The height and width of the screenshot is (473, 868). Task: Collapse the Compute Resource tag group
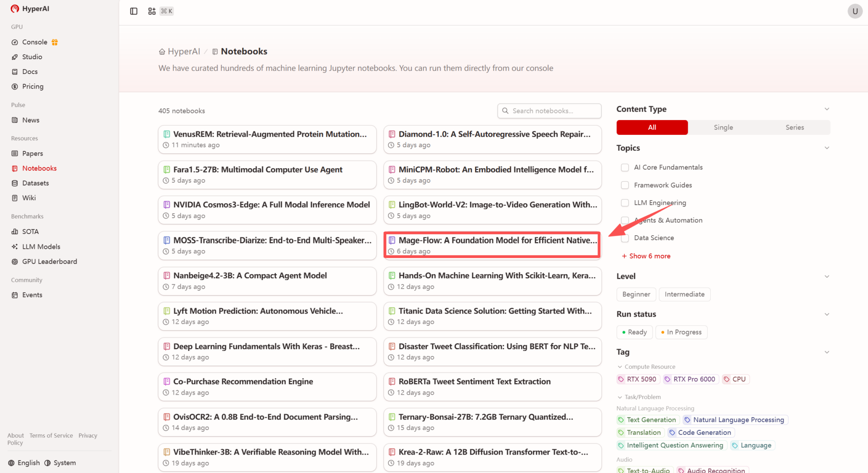(x=620, y=367)
